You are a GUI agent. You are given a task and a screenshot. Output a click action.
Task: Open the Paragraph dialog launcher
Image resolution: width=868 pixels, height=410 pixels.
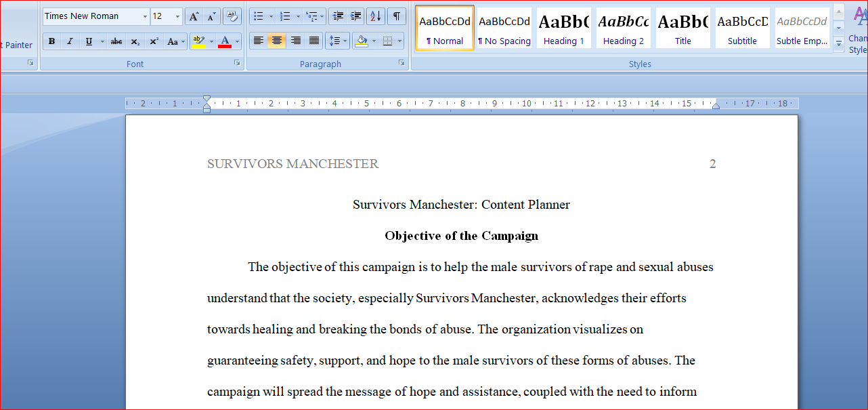402,62
